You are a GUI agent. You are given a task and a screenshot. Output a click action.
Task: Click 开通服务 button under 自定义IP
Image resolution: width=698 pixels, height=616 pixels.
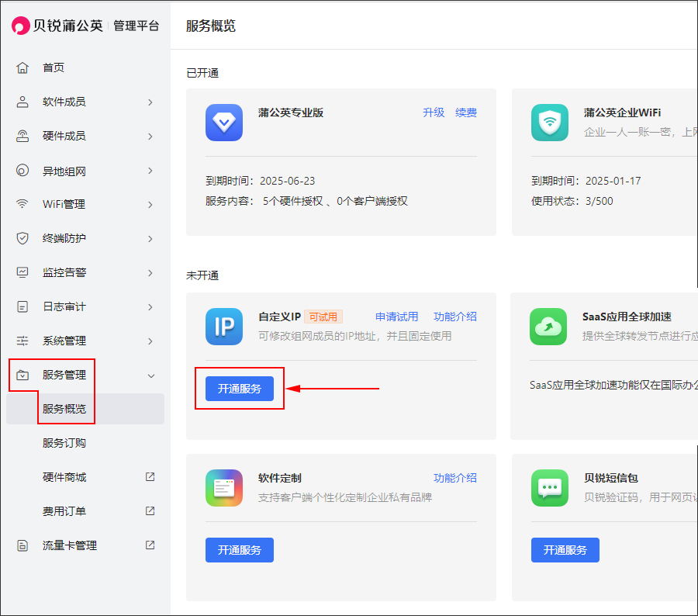tap(240, 389)
